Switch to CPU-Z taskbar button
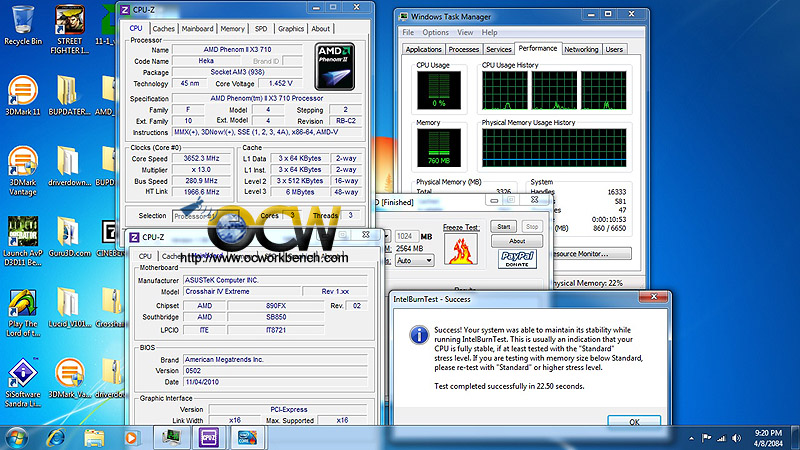 tap(209, 438)
